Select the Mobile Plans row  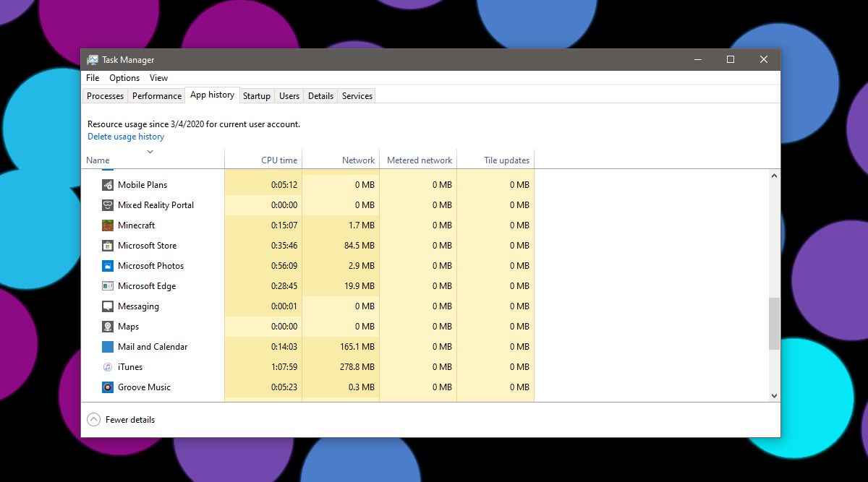[142, 184]
